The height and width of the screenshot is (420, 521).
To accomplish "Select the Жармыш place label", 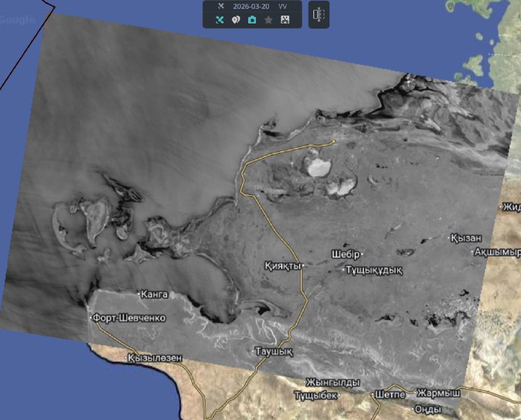I will coord(438,394).
